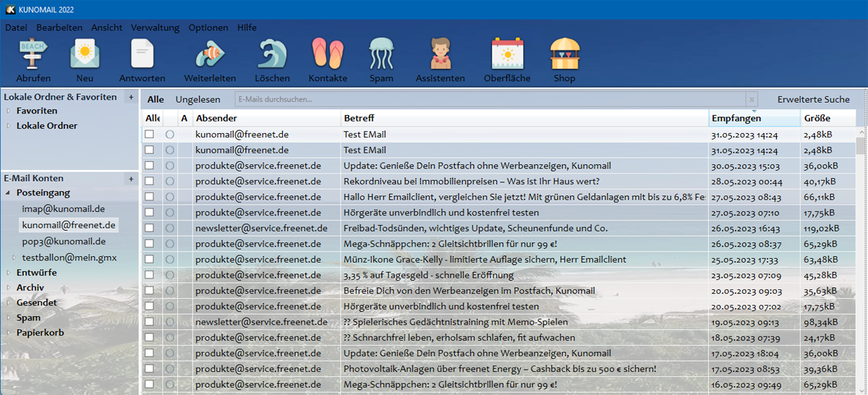
Task: Check the box for 3,35 % auf Tagesgeld row
Action: click(x=149, y=276)
